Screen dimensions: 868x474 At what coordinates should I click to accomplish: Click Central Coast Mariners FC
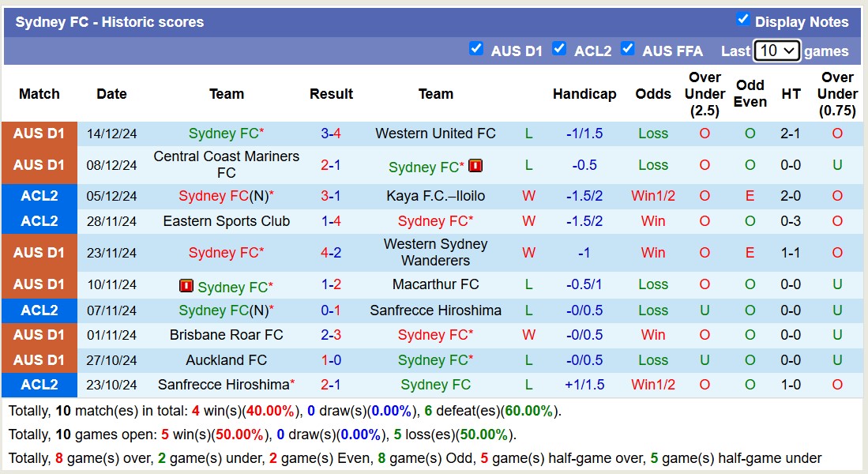(x=227, y=165)
